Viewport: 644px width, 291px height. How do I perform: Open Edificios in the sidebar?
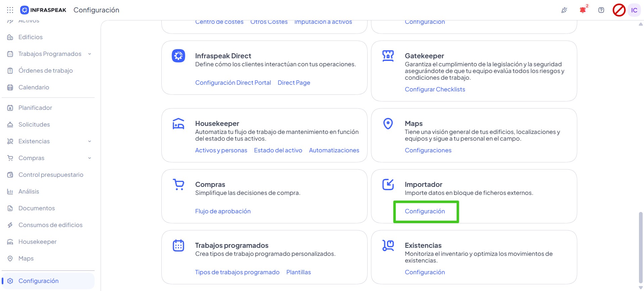click(31, 37)
